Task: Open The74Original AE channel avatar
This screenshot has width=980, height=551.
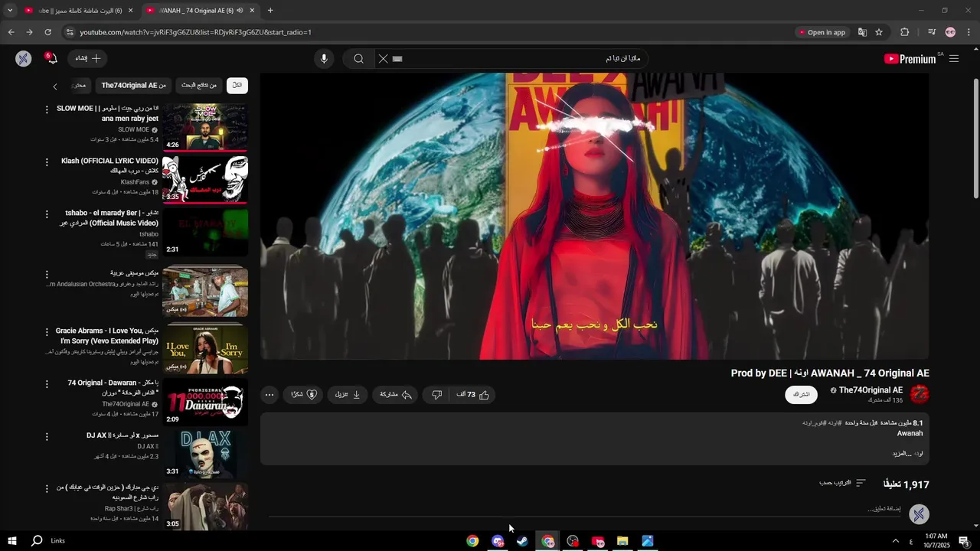Action: pyautogui.click(x=920, y=395)
